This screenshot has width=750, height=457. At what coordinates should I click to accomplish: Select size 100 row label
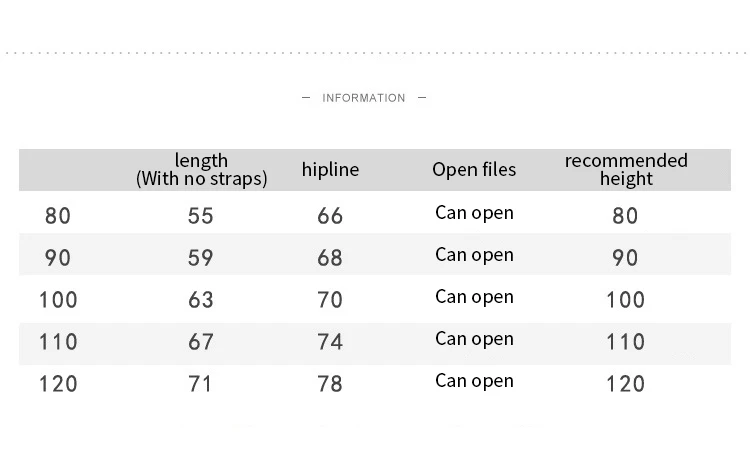pyautogui.click(x=58, y=300)
